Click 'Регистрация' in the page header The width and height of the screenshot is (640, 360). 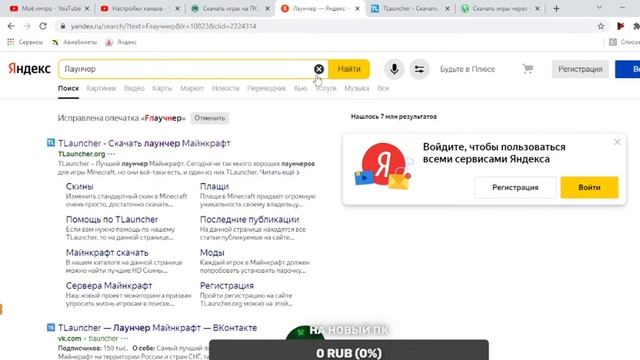click(580, 69)
